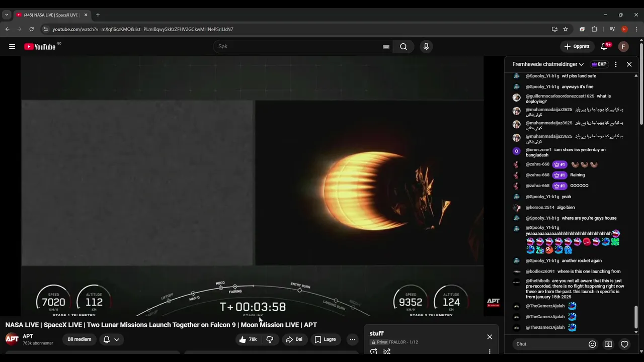Bookmark this page with star icon
644x362 pixels.
click(566, 29)
